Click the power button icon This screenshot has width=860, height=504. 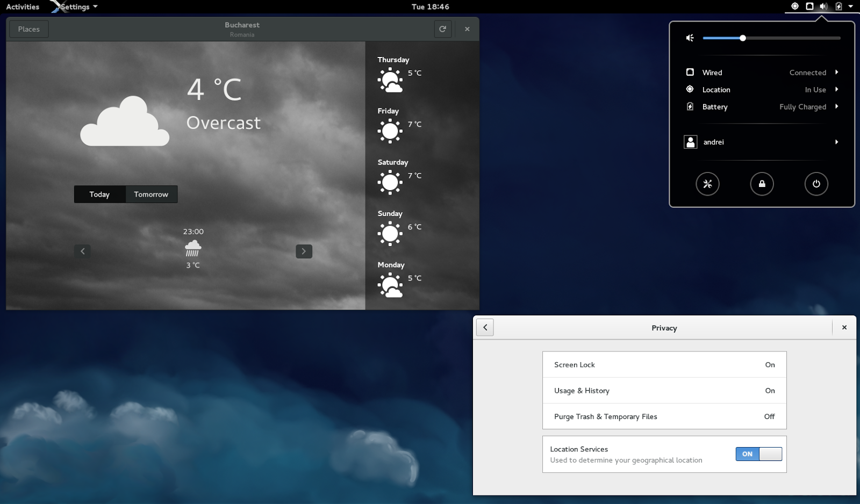816,184
